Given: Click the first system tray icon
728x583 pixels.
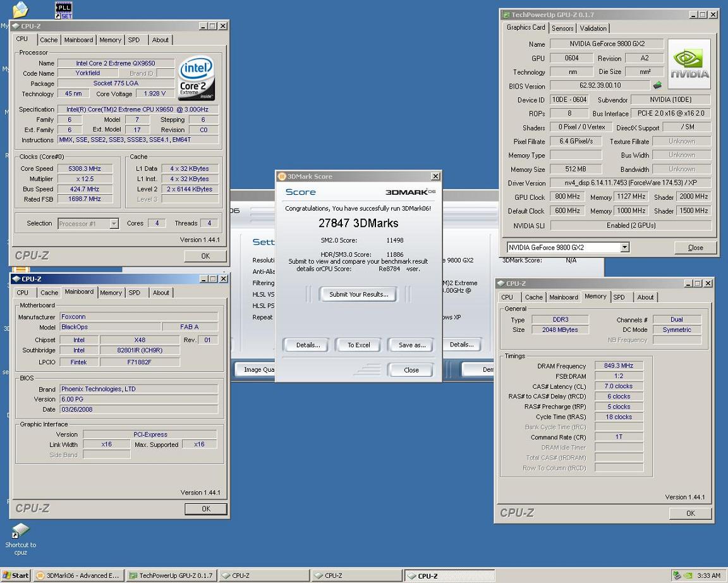Looking at the screenshot, I should [677, 575].
